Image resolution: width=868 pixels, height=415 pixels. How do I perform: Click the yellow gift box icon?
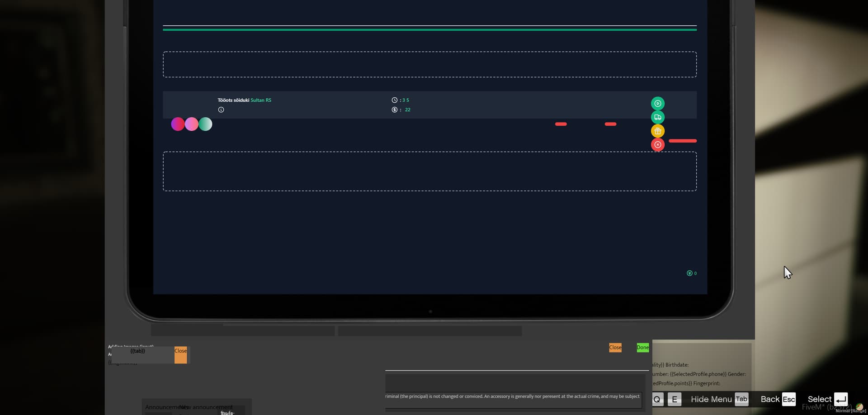(657, 131)
